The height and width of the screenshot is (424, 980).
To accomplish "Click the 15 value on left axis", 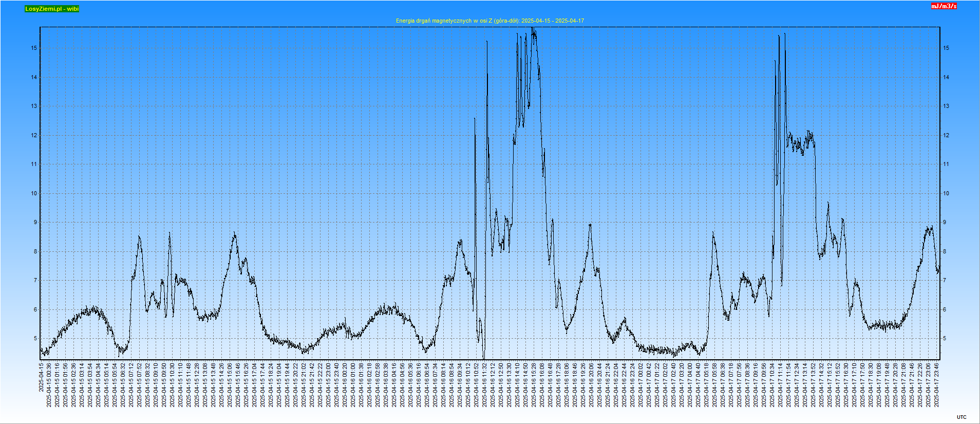I will point(34,48).
